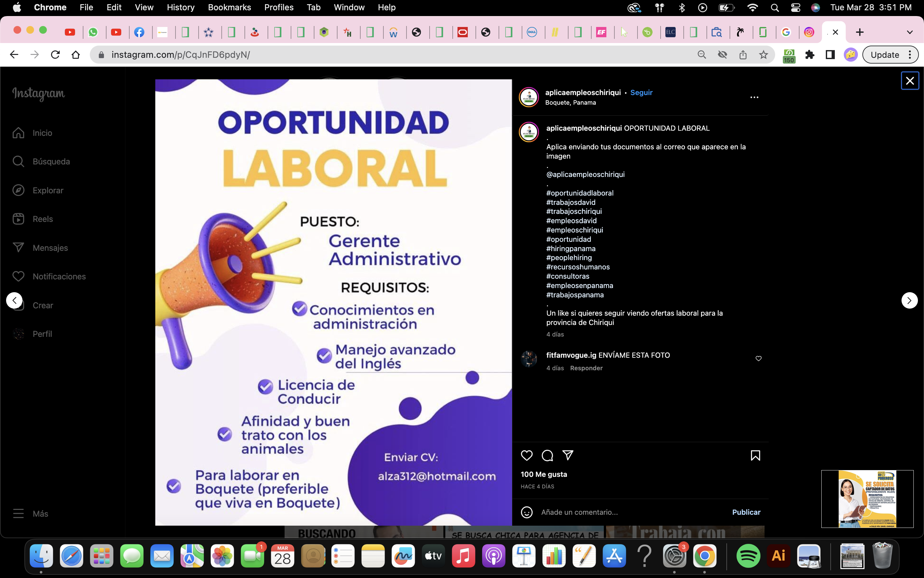The height and width of the screenshot is (578, 924).
Task: Follow account with Seguir link
Action: (x=641, y=92)
